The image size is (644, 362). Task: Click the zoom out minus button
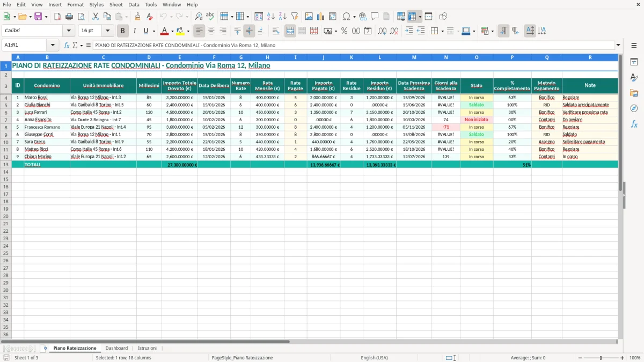(580, 358)
